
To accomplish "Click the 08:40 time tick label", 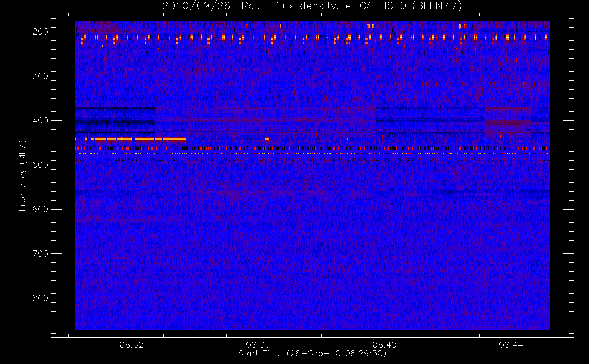I will click(385, 344).
